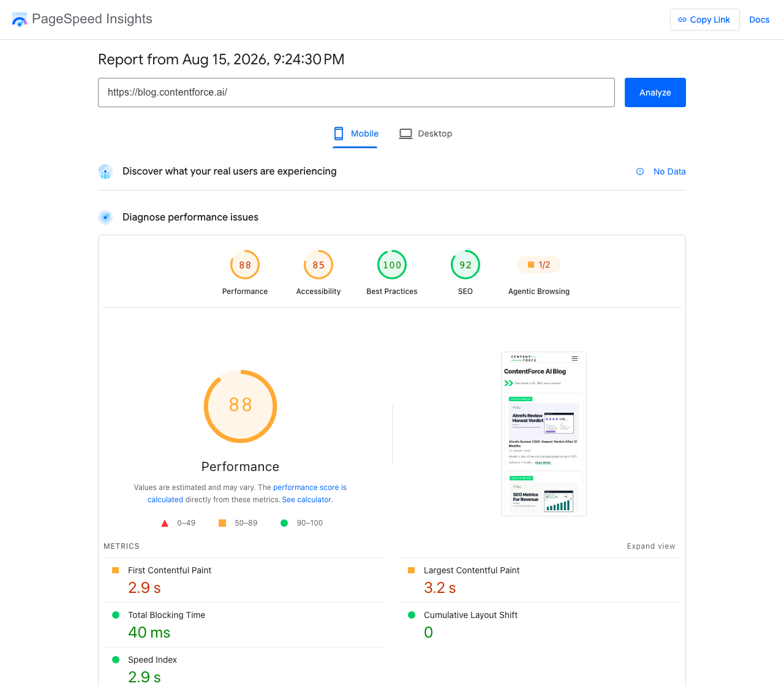Click the link icon inside Copy Link button

682,20
